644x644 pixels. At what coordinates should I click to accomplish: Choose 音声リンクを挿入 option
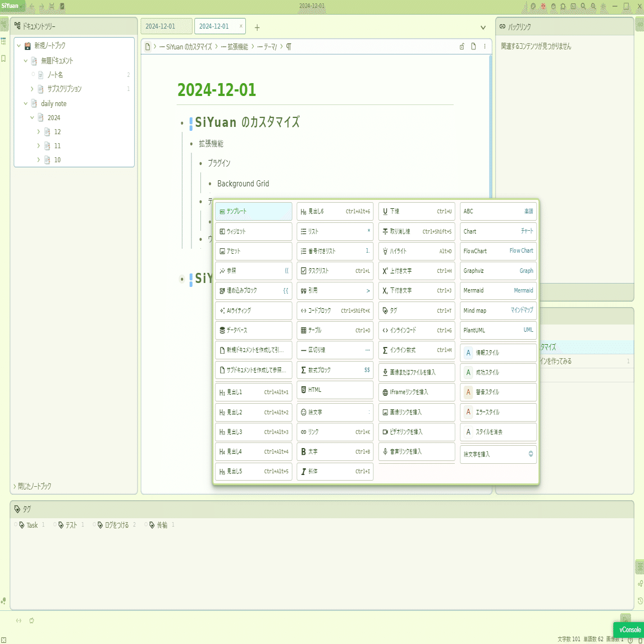point(417,451)
